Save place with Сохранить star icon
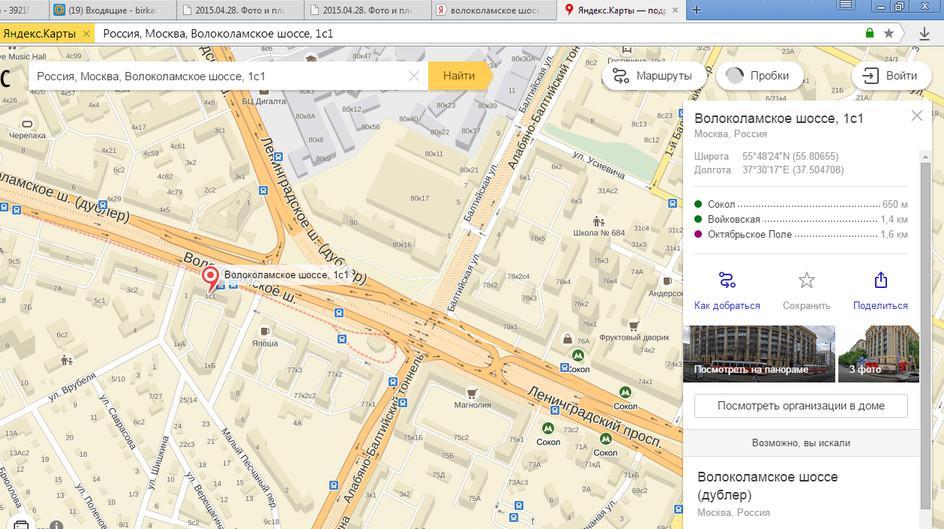 [806, 280]
